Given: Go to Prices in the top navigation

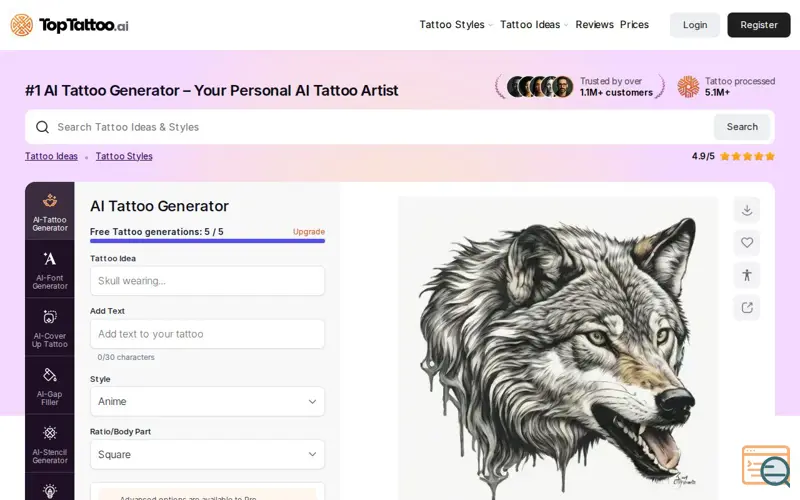Looking at the screenshot, I should (634, 24).
